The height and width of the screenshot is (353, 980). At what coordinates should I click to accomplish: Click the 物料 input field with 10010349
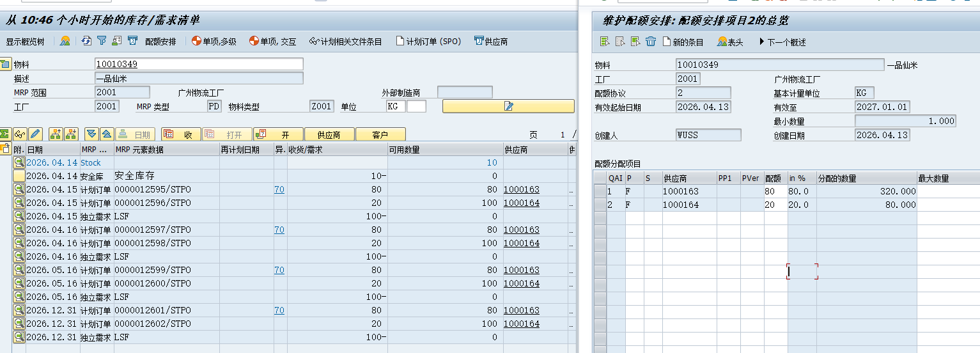(x=199, y=64)
